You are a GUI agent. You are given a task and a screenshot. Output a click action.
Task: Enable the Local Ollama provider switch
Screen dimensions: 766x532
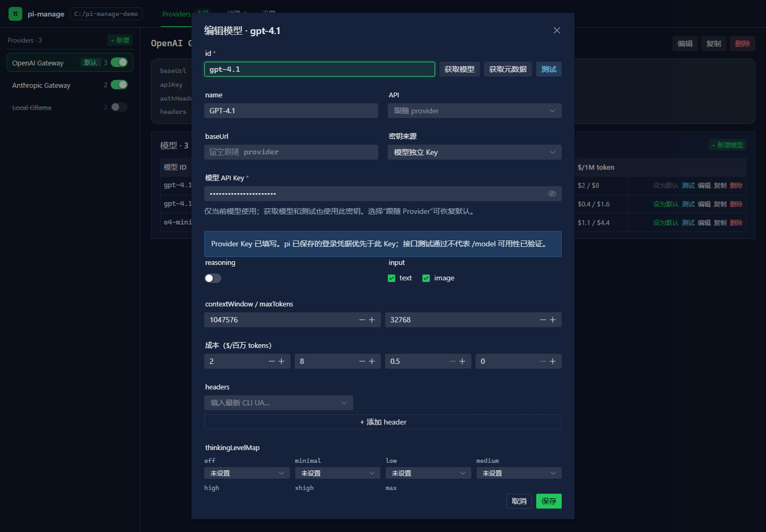(x=119, y=107)
